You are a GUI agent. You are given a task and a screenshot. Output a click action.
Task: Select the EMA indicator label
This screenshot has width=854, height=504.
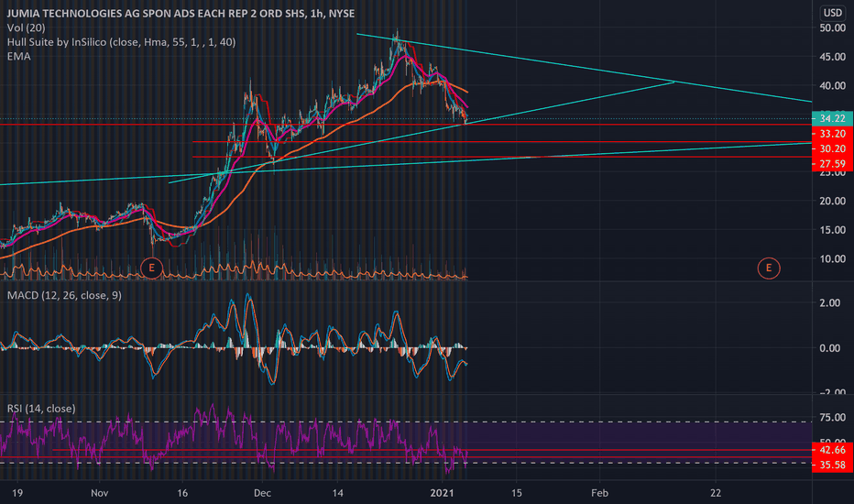pos(18,57)
